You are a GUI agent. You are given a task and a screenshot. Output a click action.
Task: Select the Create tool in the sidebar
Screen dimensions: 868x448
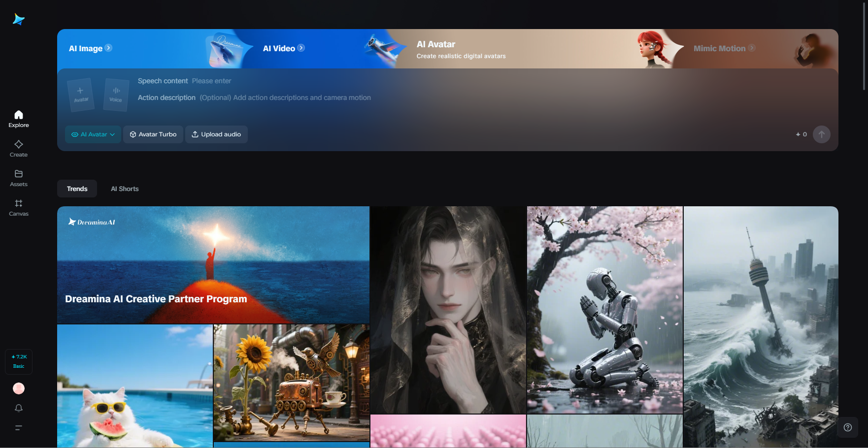18,148
